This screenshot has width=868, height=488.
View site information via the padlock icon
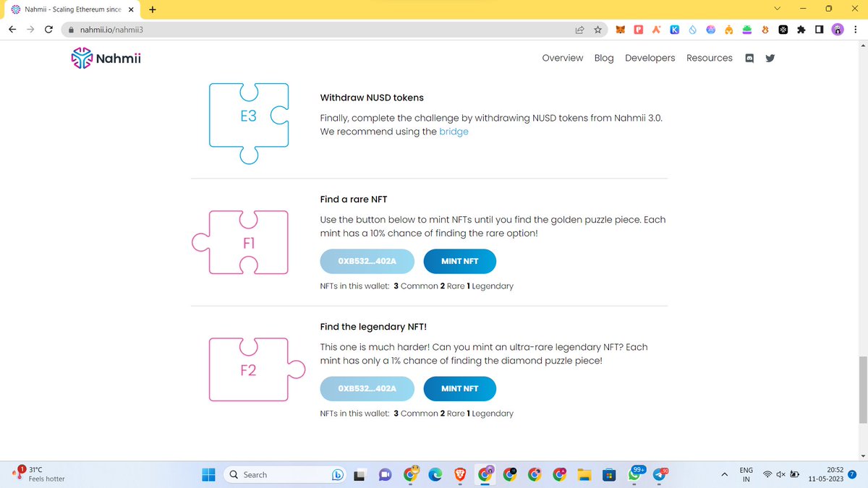coord(71,30)
